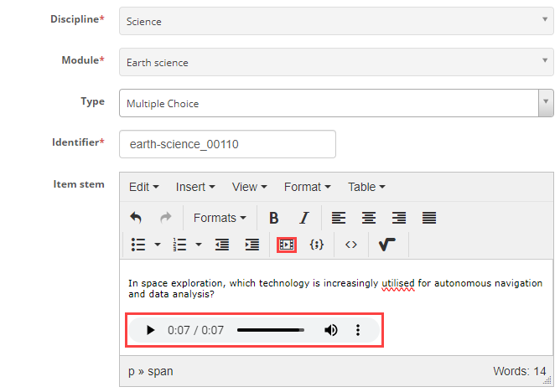
Task: Click the Undo arrow icon
Action: coord(136,218)
